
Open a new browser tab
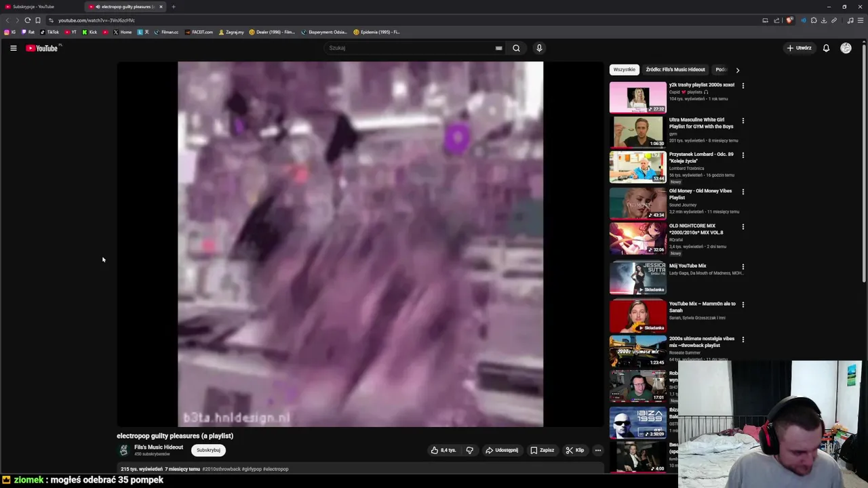(173, 7)
